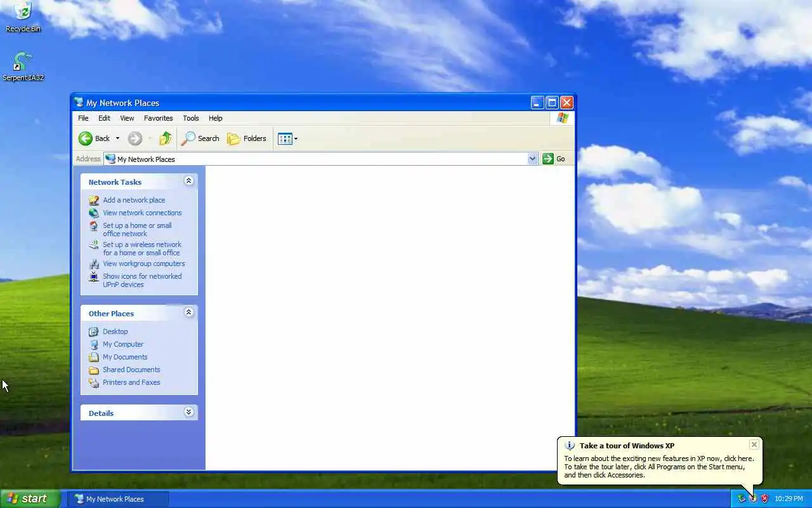
Task: Open the Recycle Bin desktop icon
Action: pos(23,17)
